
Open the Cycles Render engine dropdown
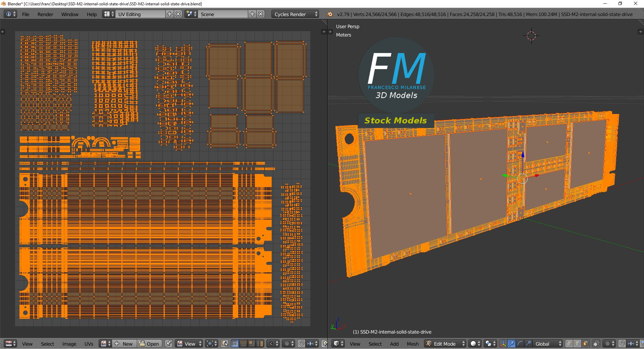pyautogui.click(x=295, y=14)
